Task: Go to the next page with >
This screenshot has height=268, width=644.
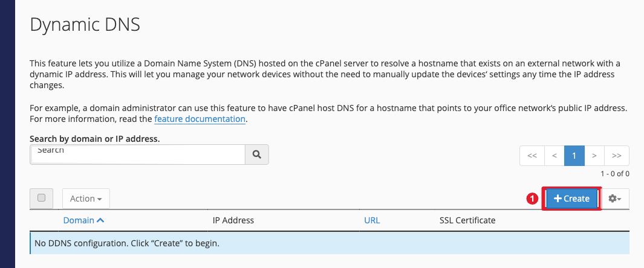Action: (594, 156)
